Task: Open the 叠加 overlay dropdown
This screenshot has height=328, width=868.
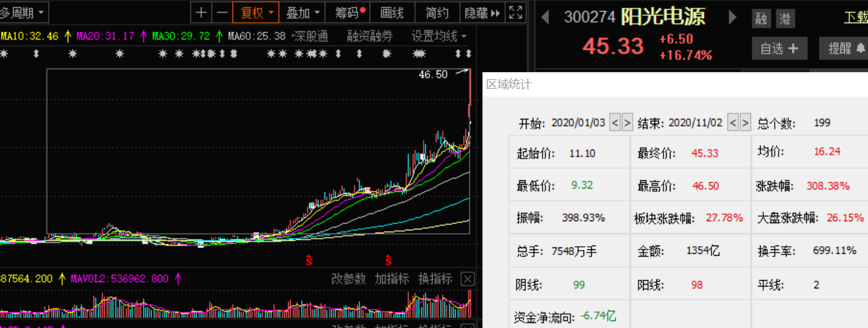Action: tap(302, 13)
